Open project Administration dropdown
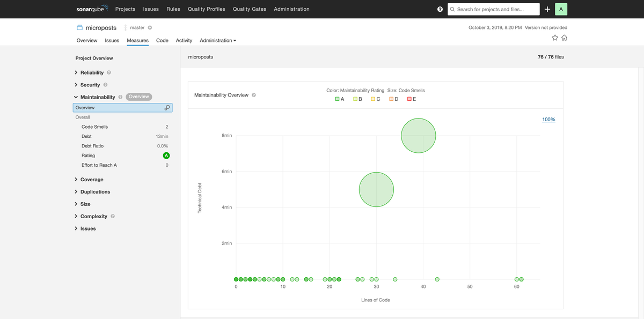 [218, 40]
